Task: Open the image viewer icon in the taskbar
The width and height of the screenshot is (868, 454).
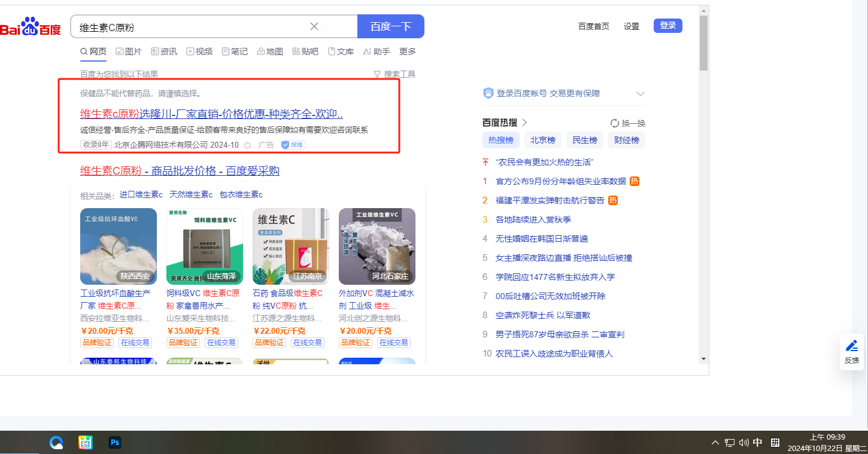Action: click(x=86, y=443)
